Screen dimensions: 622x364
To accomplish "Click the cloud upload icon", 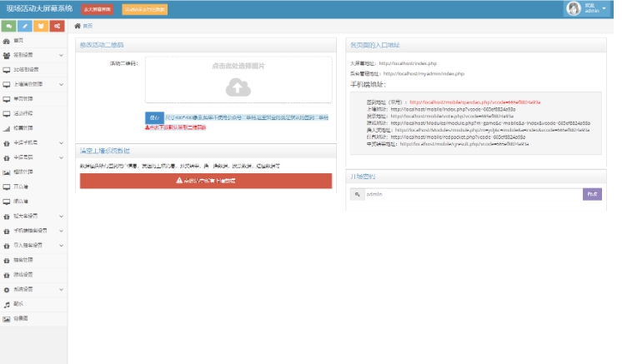I will click(238, 87).
